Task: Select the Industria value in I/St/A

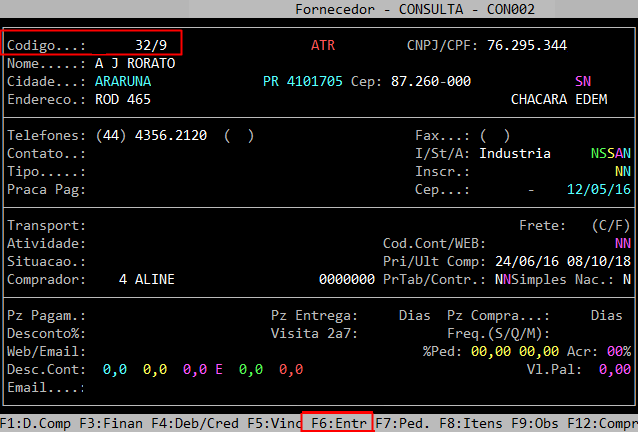Action: pos(514,153)
